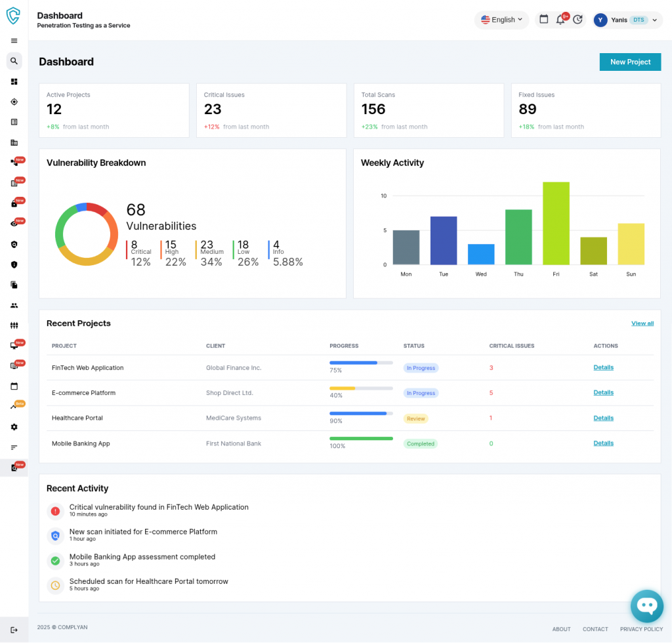Click the logout icon in sidebar
Screen dimensions: 672x643
click(x=14, y=630)
